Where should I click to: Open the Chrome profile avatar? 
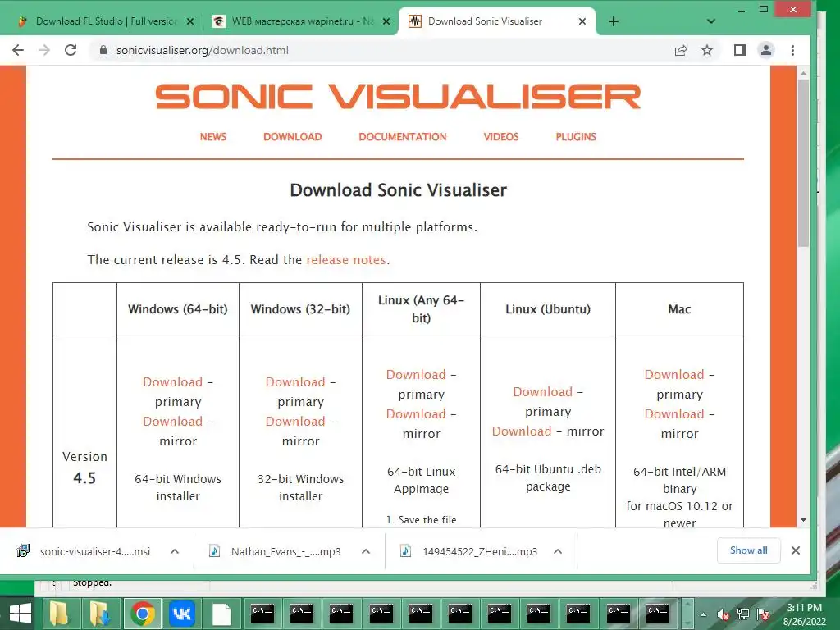point(766,50)
